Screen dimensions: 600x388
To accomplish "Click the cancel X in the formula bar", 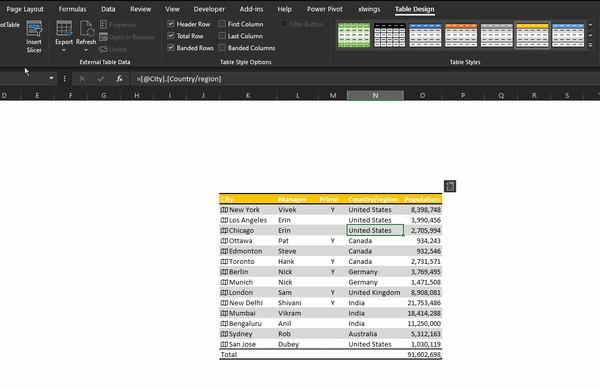I will click(x=82, y=79).
